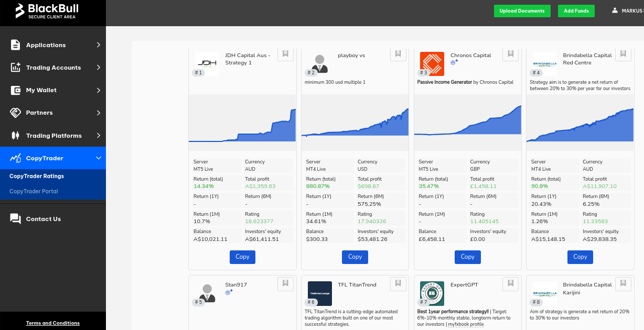Bookmark JDH Capital Aus Strategy 1
Screen dimensions: 644x330
click(285, 54)
